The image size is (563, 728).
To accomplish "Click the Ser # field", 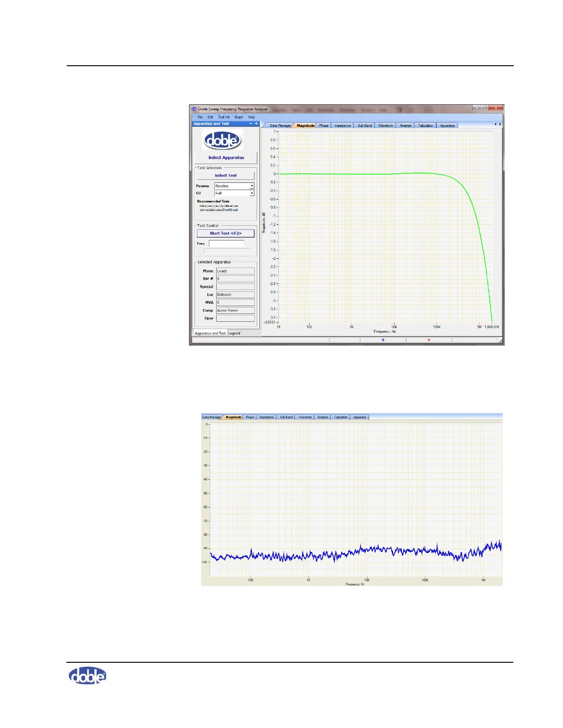I will [235, 279].
